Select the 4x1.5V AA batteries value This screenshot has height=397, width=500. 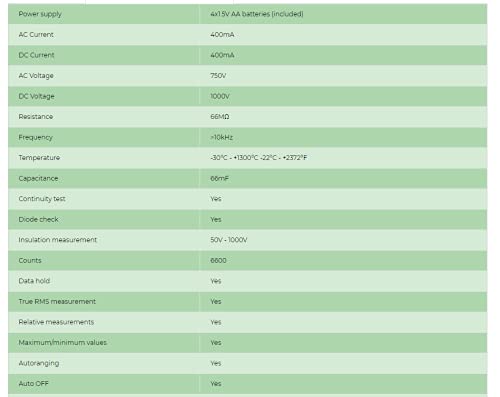click(257, 14)
